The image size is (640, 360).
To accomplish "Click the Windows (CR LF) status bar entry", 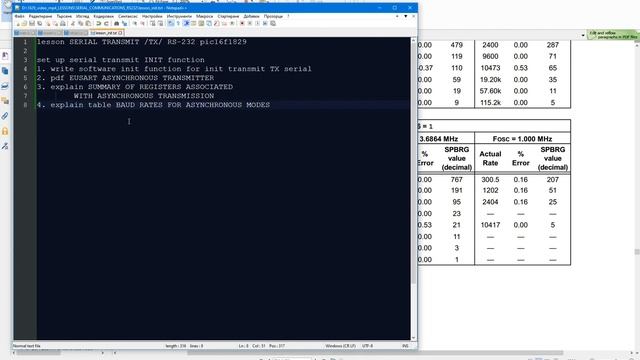I will (340, 346).
